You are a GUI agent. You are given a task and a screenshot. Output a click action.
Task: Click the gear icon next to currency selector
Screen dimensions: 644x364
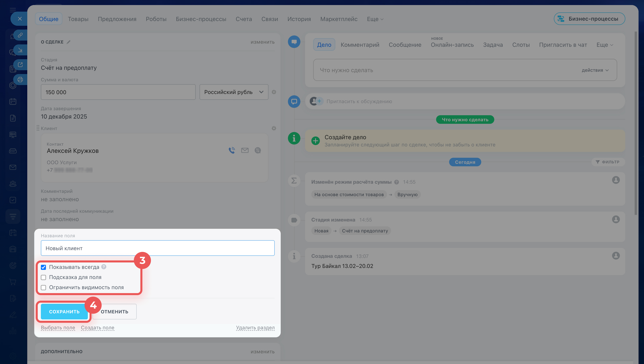[x=274, y=92]
